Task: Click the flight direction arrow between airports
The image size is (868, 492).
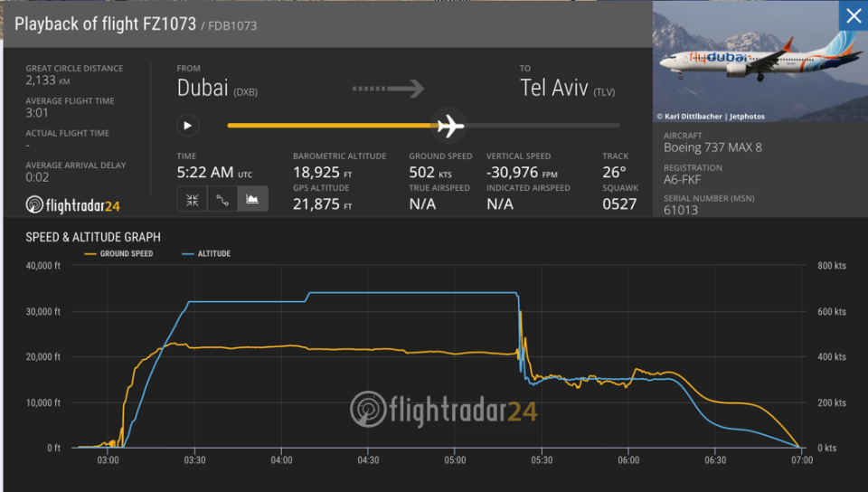Action: coord(388,88)
